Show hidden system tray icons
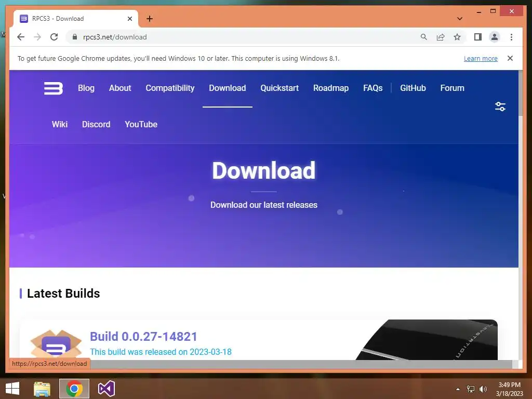The height and width of the screenshot is (399, 532). [x=458, y=389]
